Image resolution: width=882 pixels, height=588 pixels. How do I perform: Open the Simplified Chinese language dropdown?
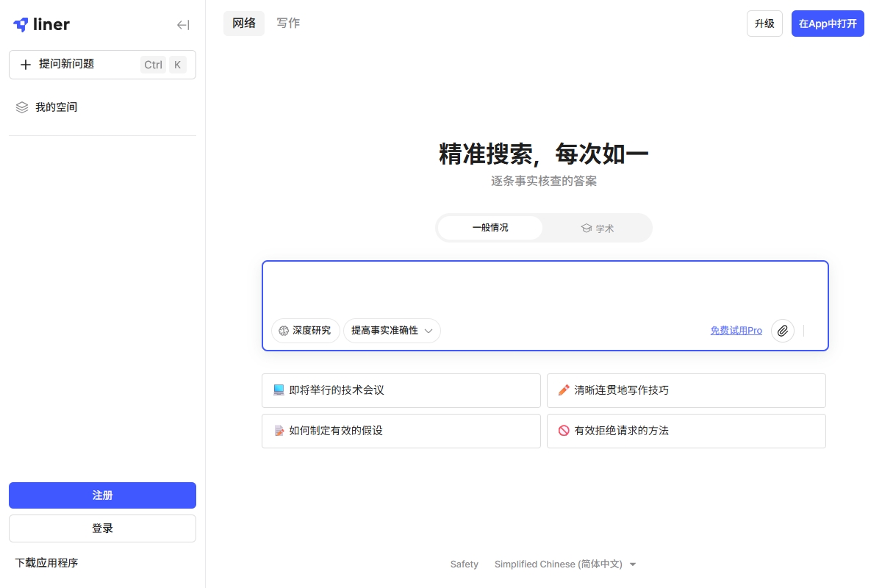click(565, 564)
